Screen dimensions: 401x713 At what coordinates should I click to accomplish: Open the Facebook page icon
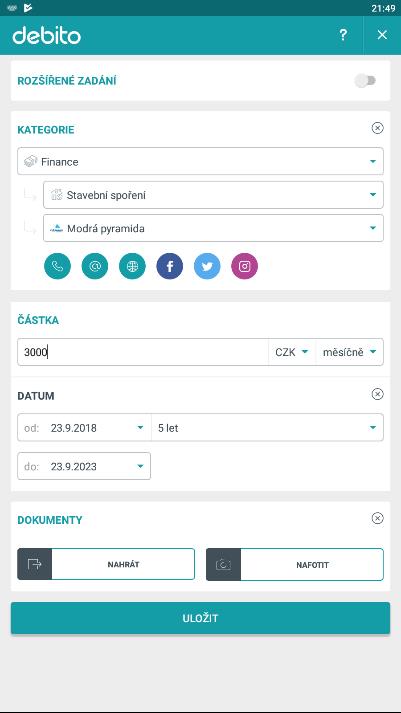170,266
